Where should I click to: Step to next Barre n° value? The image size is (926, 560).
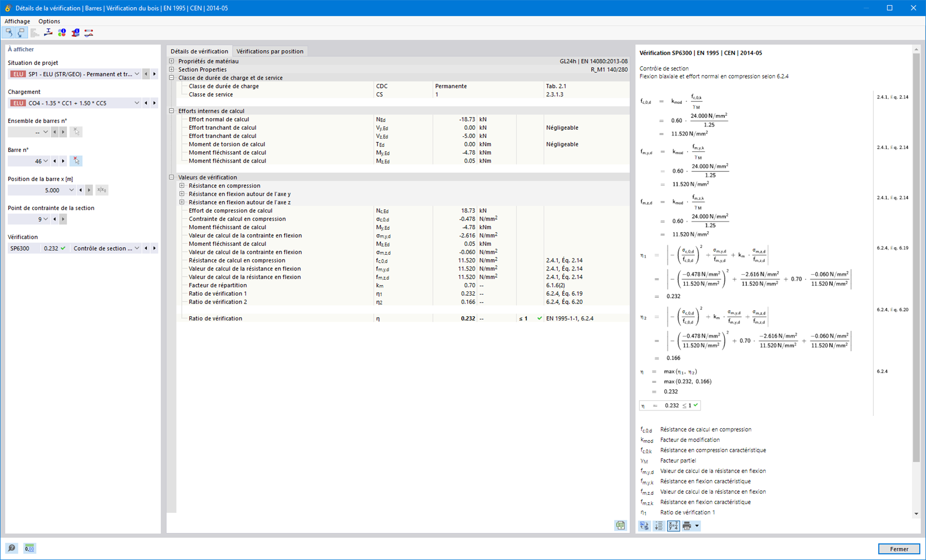pyautogui.click(x=63, y=161)
